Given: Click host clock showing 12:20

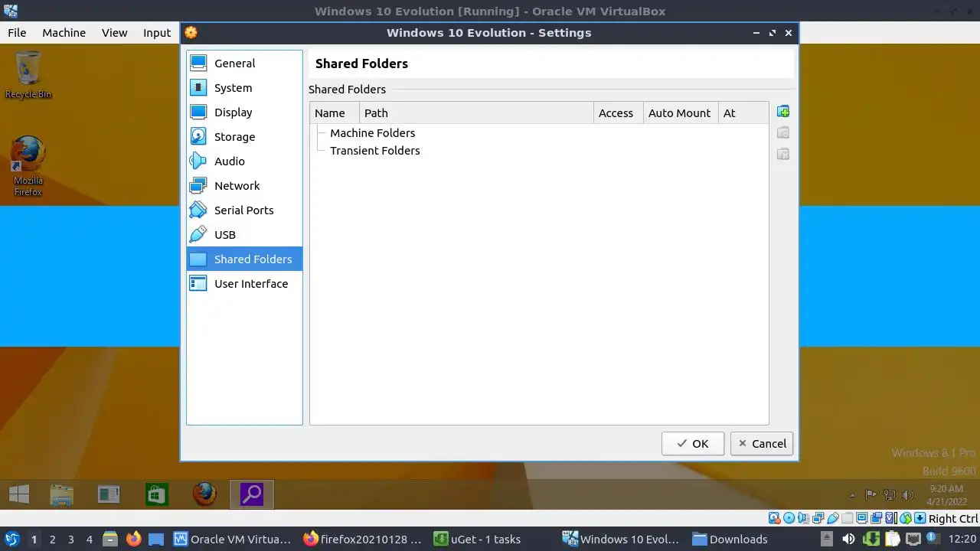Looking at the screenshot, I should pyautogui.click(x=962, y=539).
